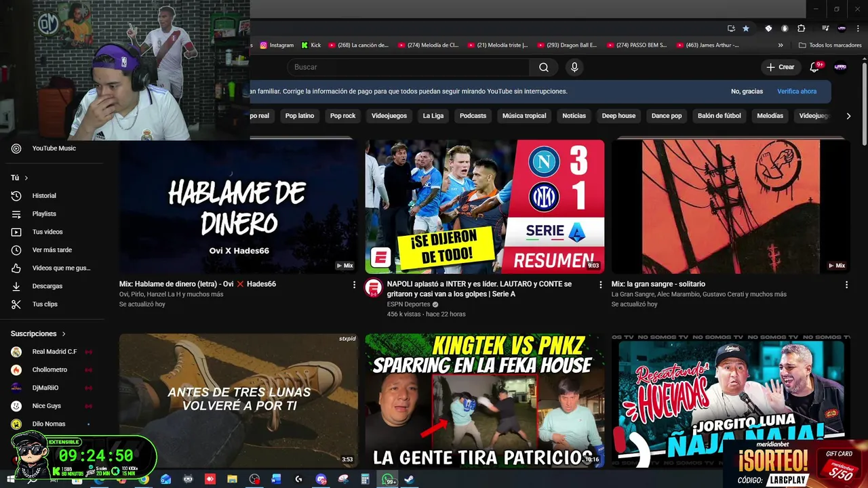Select the Pop rock chip

click(x=342, y=116)
